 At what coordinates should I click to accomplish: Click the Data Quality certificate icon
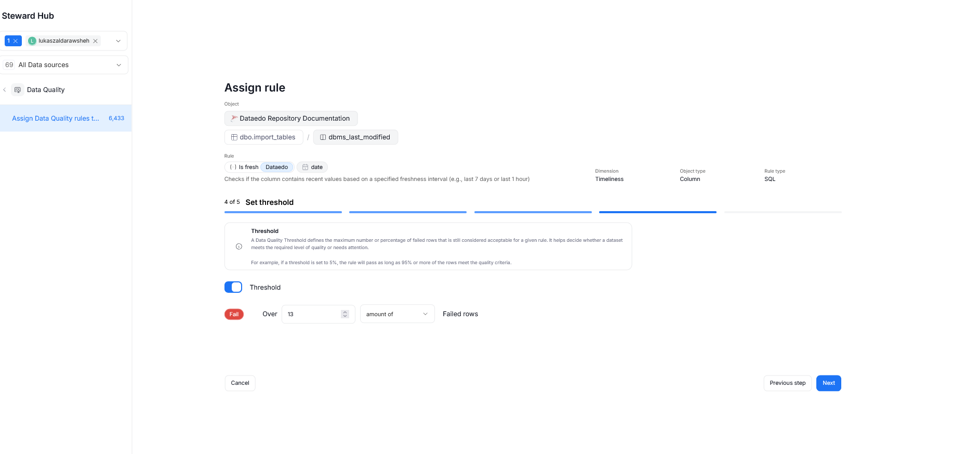pyautogui.click(x=18, y=90)
